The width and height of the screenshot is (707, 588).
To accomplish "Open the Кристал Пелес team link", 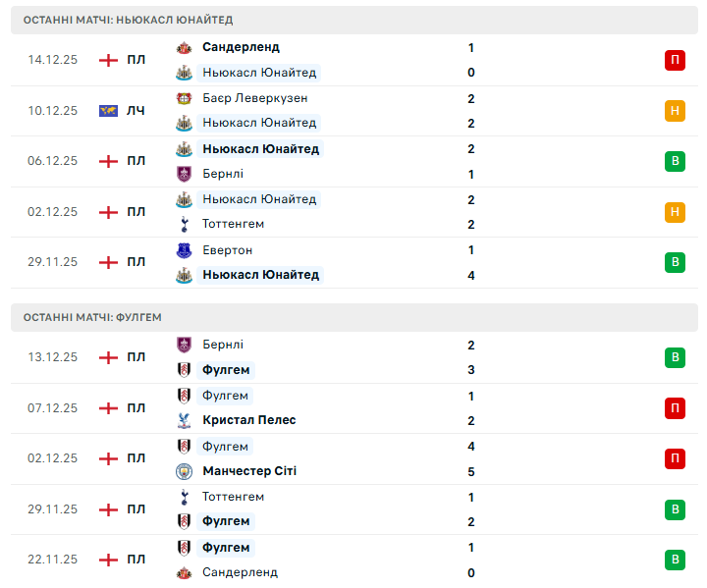I will [x=248, y=420].
